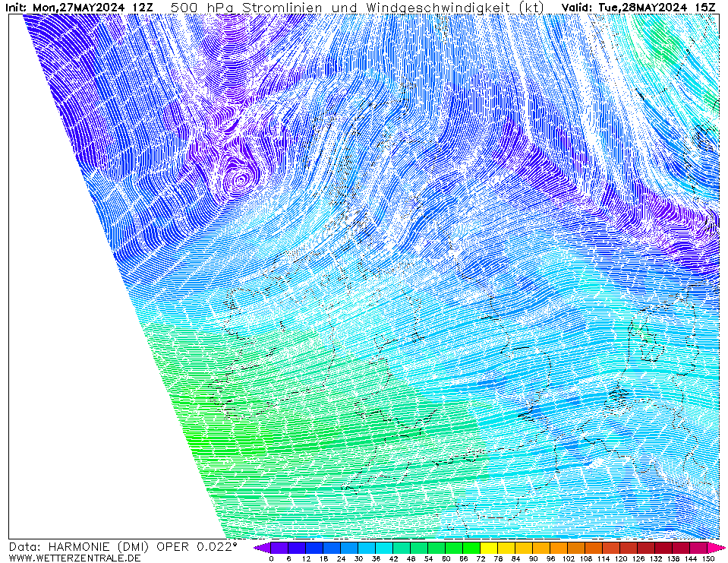Pick the orange 96–102 kt legend swatch
Screen dimensions: 728x563
[x=559, y=548]
